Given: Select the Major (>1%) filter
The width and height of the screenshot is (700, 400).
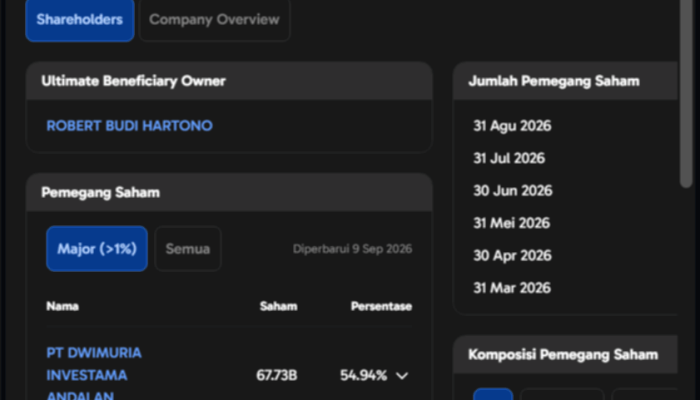Looking at the screenshot, I should (x=97, y=249).
